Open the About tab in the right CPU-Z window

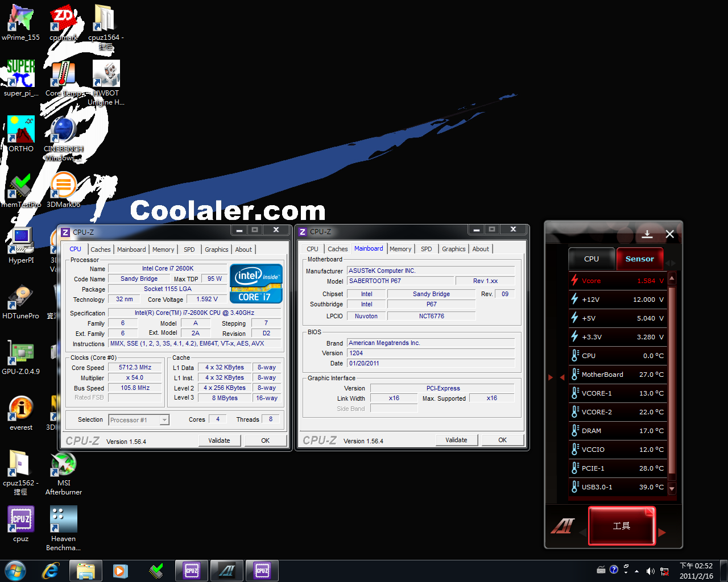[x=481, y=249]
